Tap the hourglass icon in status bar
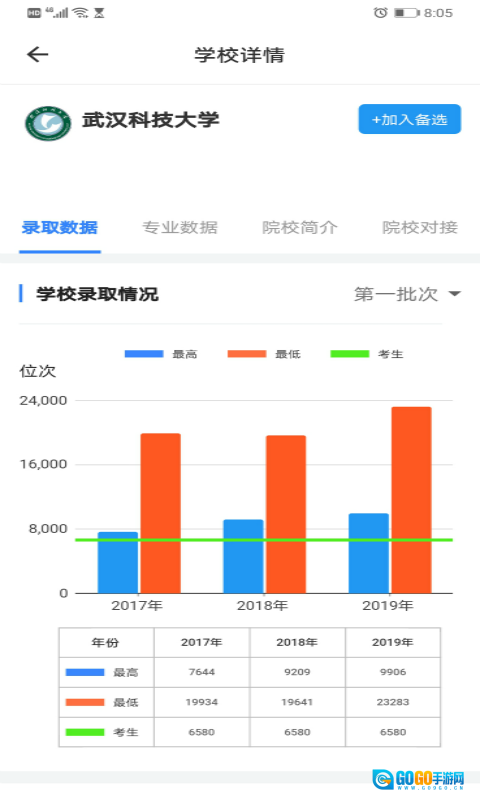The height and width of the screenshot is (800, 480). click(x=99, y=13)
